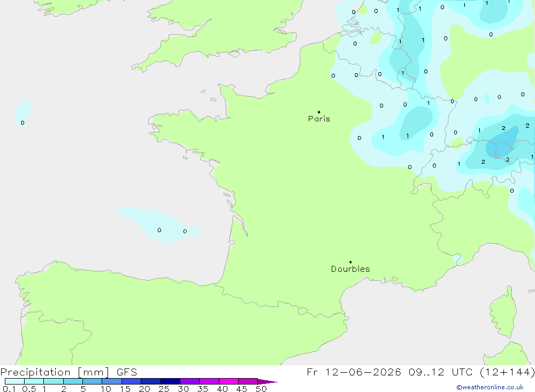Click the 45–50 mm legend swatch
The image size is (535, 392).
(x=248, y=381)
